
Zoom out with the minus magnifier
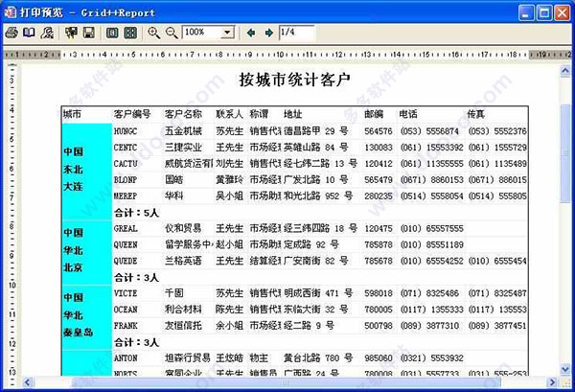172,33
